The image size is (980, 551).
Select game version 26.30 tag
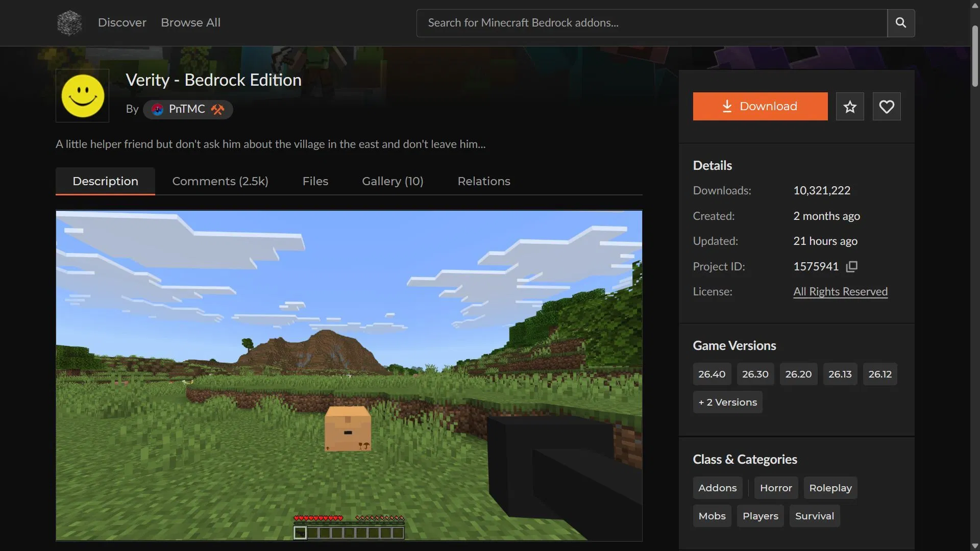click(755, 374)
